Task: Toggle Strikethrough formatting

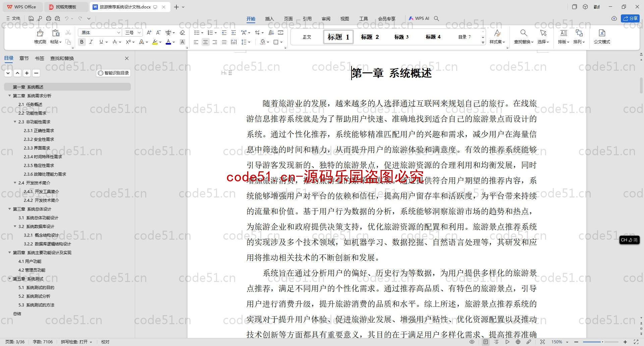Action: pyautogui.click(x=115, y=42)
